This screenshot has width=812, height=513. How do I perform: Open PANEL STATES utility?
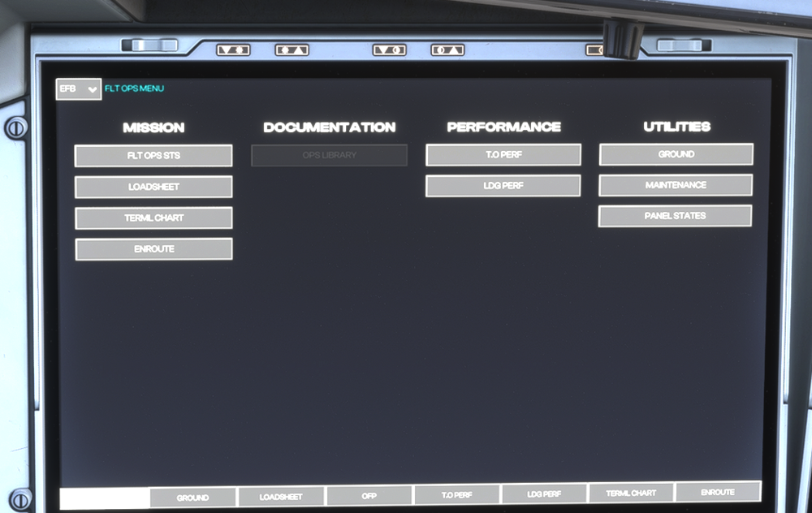(x=675, y=216)
